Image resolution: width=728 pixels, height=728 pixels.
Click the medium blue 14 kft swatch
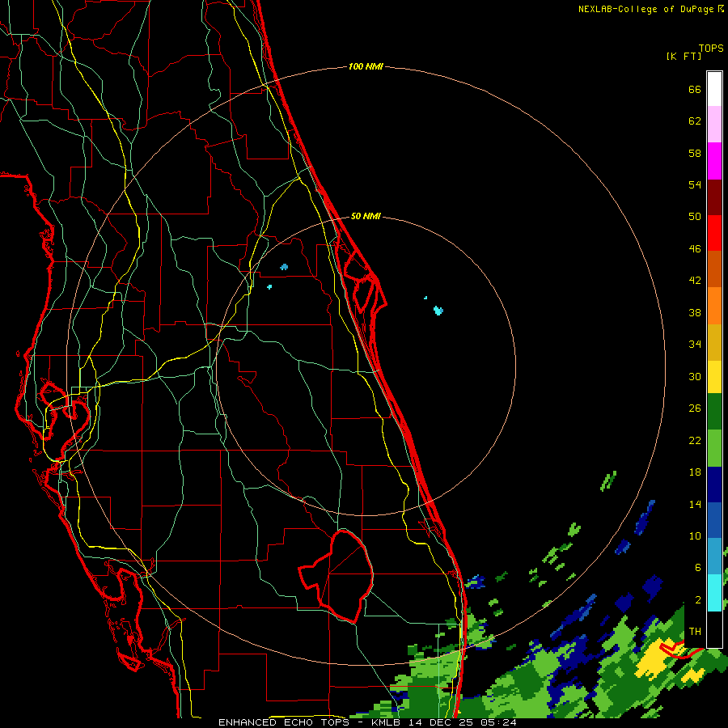pyautogui.click(x=714, y=520)
